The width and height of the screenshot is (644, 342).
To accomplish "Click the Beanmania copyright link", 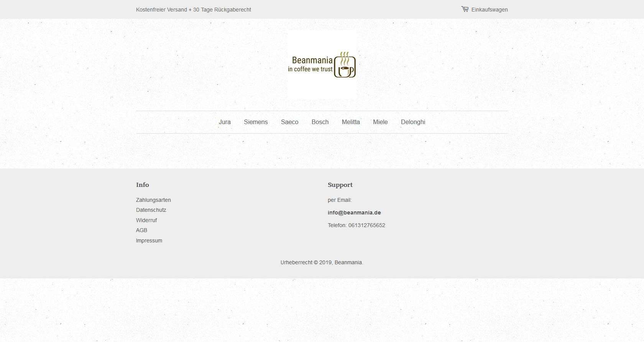I will pos(348,262).
